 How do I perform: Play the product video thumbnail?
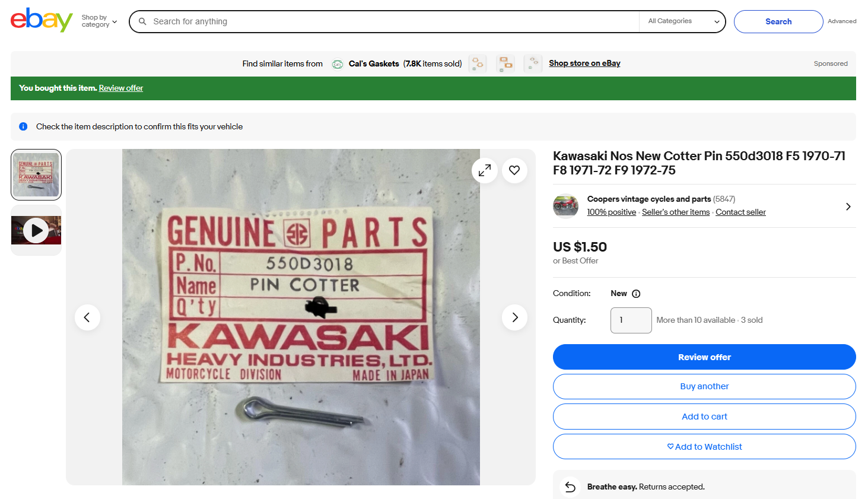point(36,230)
